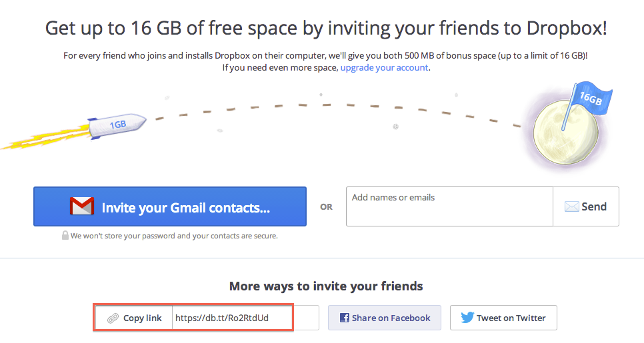Click the chain link icon
The height and width of the screenshot is (343, 644).
(x=113, y=318)
